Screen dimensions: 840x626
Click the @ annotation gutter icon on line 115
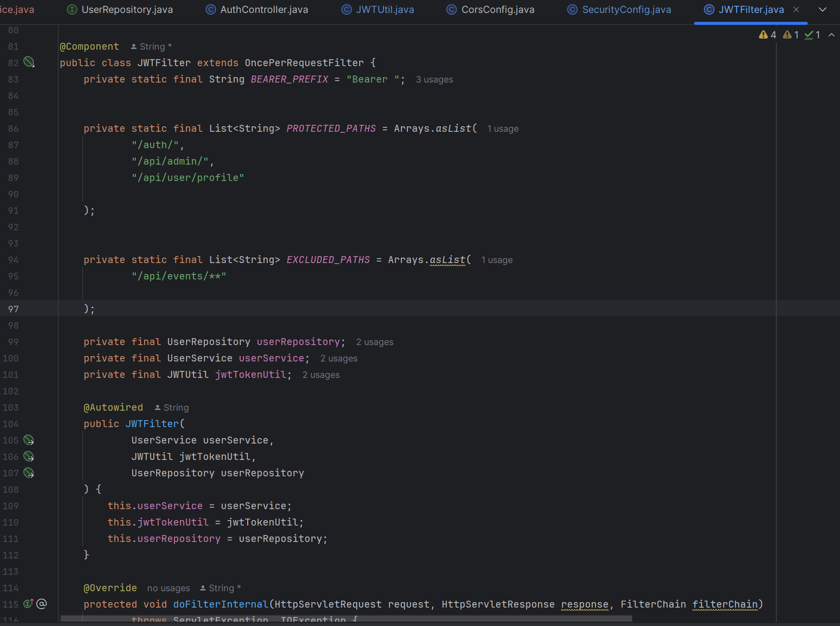[x=42, y=604]
